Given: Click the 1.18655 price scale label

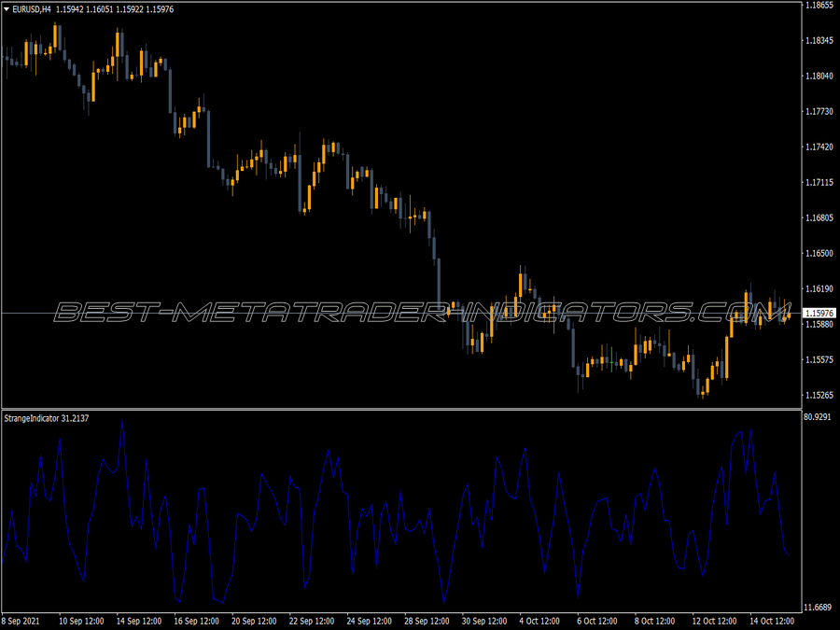Looking at the screenshot, I should 819,5.
